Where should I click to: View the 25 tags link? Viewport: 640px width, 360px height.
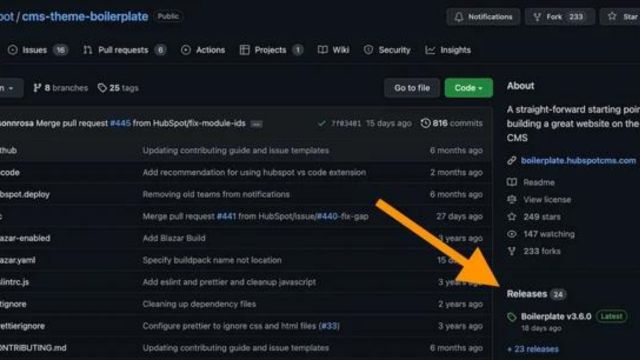click(x=118, y=88)
